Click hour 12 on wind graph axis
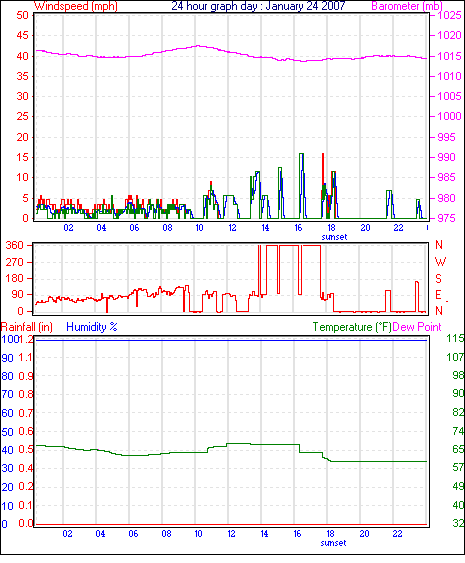Screen dimensions: 465x563 232,228
